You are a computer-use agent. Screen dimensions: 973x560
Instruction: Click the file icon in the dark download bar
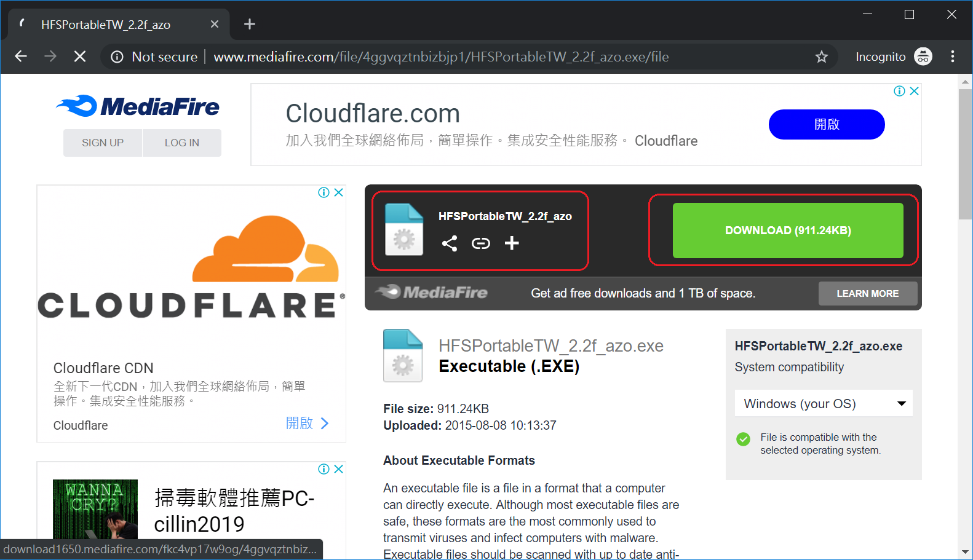[404, 229]
